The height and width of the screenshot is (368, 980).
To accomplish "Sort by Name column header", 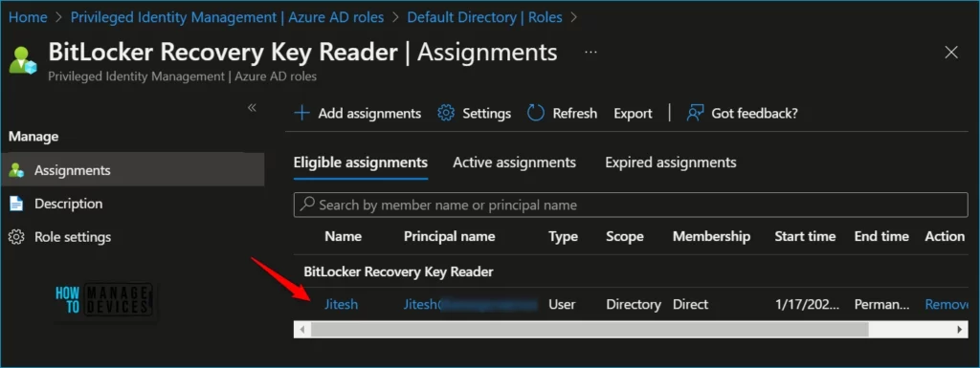I will pos(344,236).
